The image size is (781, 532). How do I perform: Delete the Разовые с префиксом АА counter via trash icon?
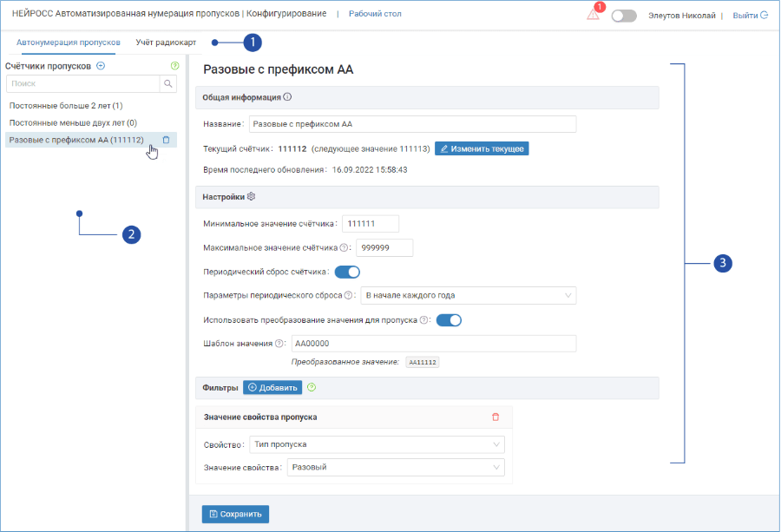167,140
